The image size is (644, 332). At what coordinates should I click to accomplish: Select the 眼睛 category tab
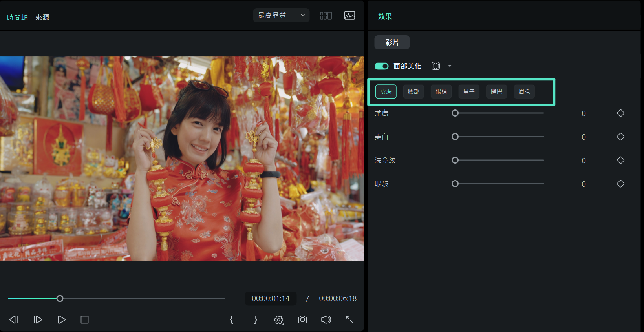(x=441, y=91)
